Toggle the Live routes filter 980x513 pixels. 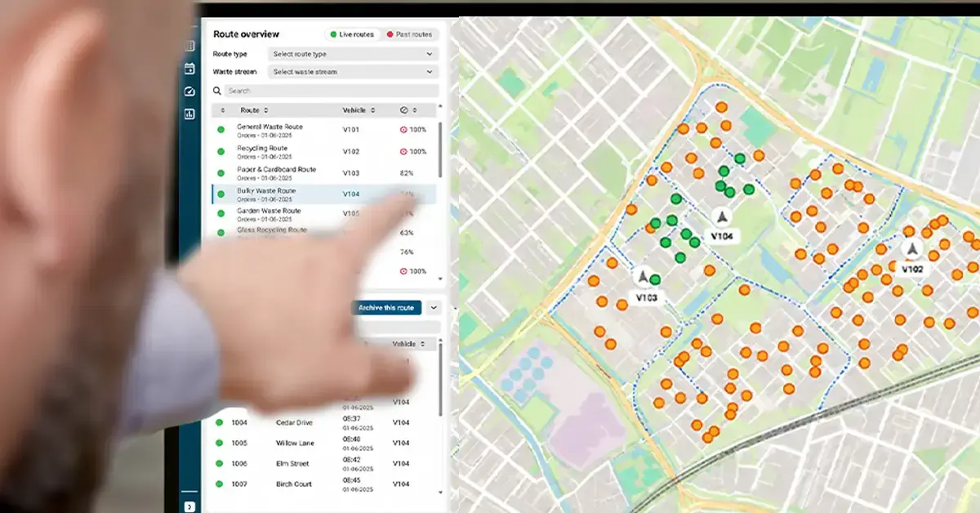pyautogui.click(x=351, y=34)
